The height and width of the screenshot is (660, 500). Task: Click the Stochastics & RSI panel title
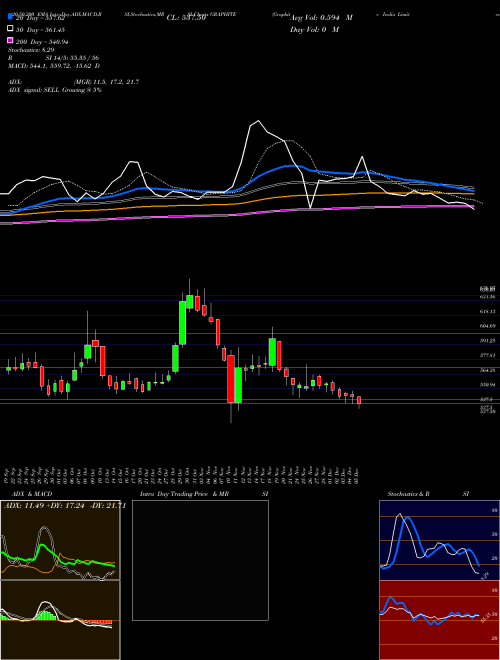click(x=428, y=494)
